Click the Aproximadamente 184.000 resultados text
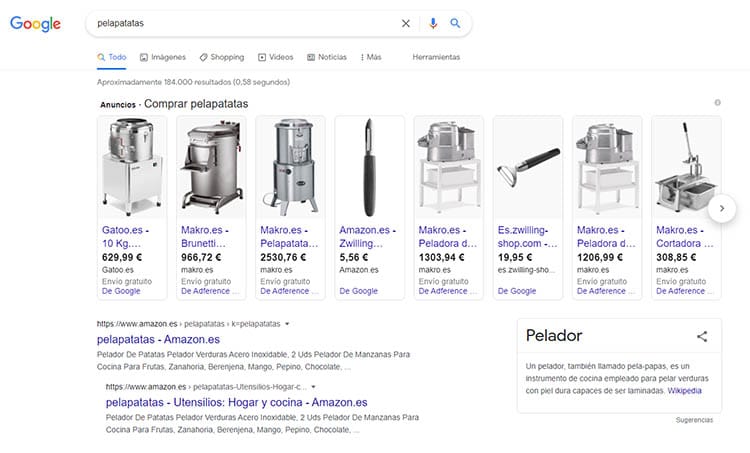Screen dimensions: 750x453 [193, 82]
